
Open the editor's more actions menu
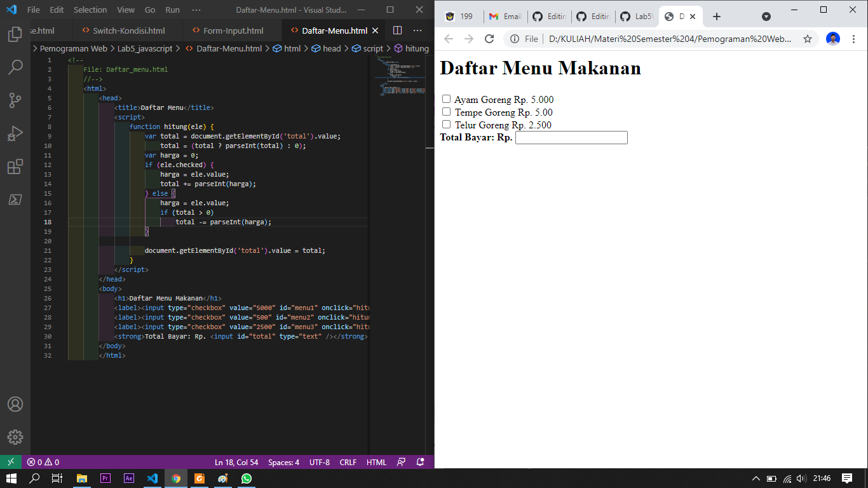coord(417,30)
